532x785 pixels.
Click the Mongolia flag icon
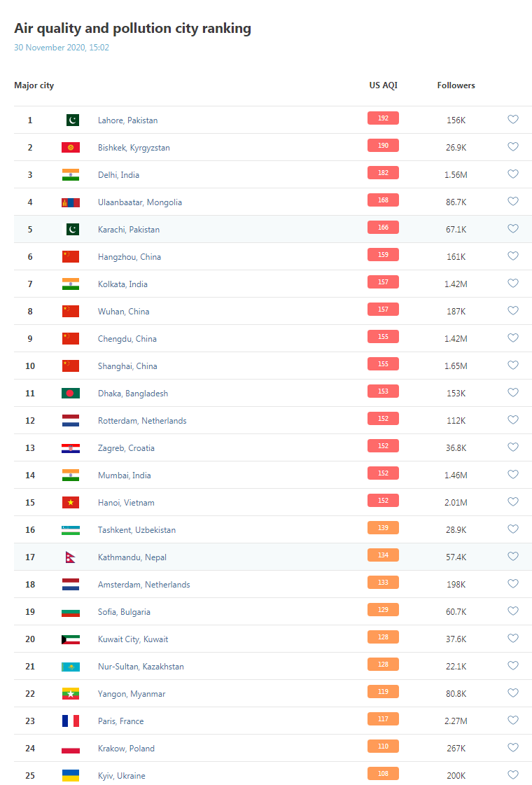coord(71,202)
